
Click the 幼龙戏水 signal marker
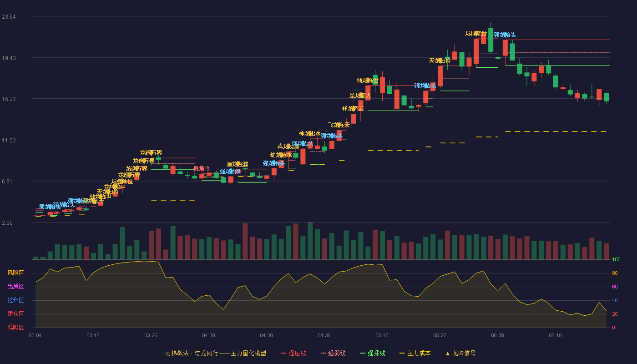tap(281, 155)
